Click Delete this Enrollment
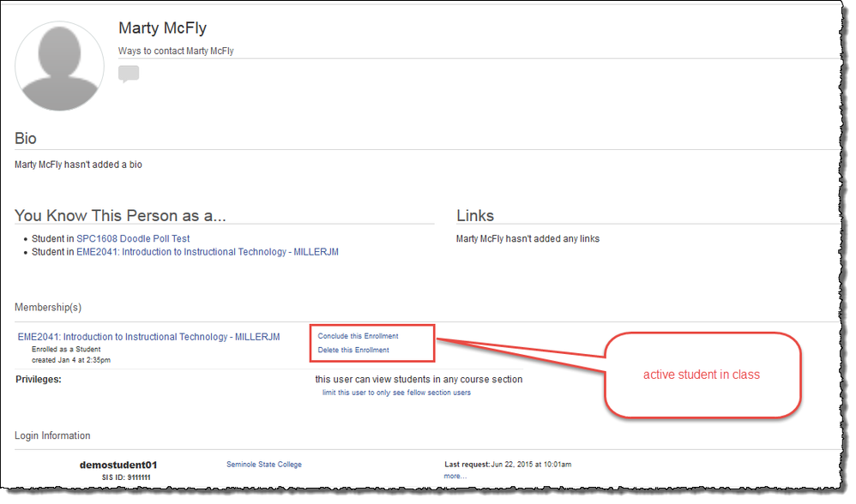 tap(353, 350)
